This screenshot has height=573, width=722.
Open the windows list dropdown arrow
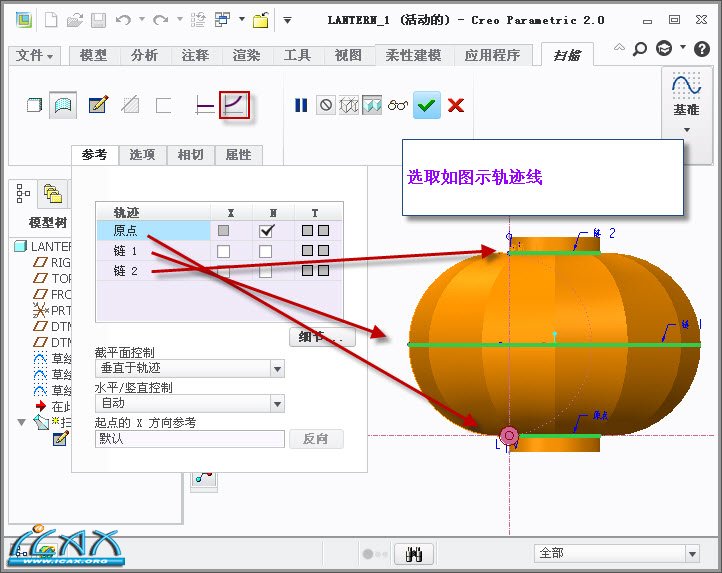(242, 19)
